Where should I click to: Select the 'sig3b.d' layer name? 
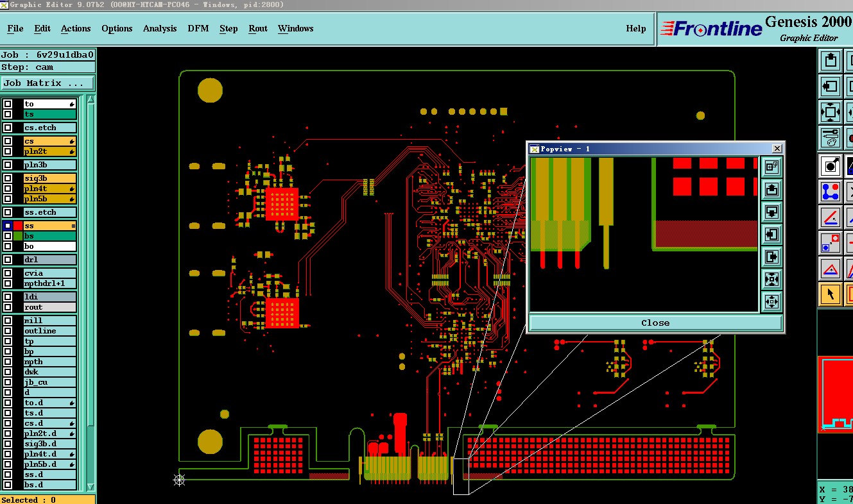click(49, 444)
